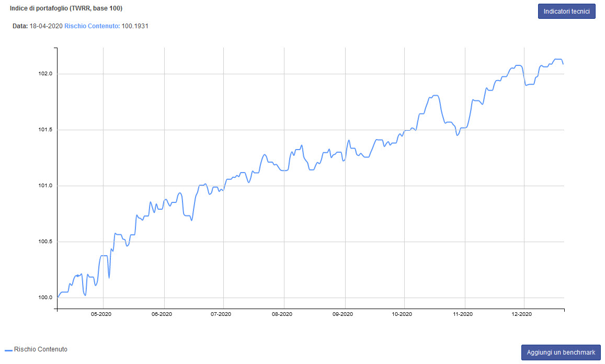
Task: Click the Rischio Contenuto label in the header readout
Action: coord(92,26)
